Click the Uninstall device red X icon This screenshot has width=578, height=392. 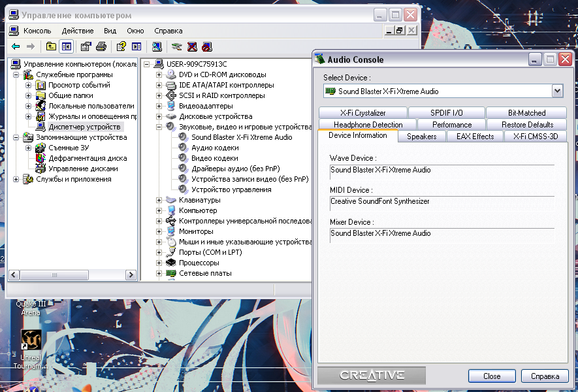192,46
